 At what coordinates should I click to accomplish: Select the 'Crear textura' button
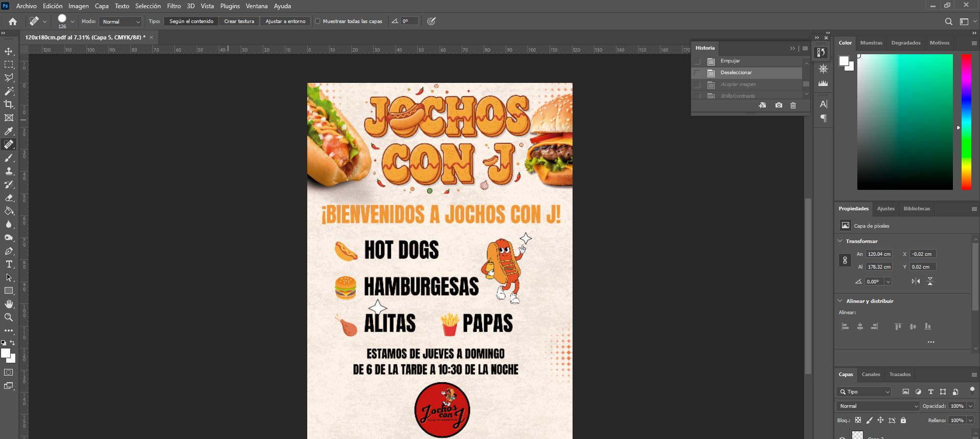coord(239,21)
